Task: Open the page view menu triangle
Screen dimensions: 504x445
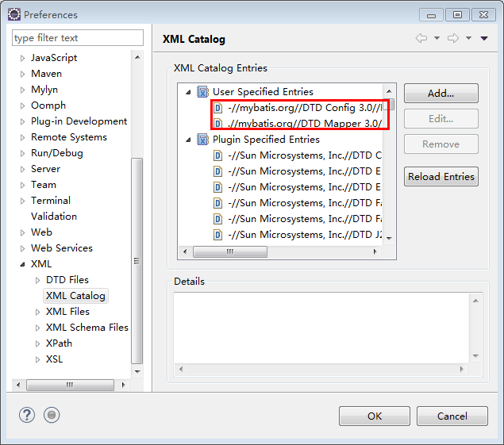Action: [484, 38]
